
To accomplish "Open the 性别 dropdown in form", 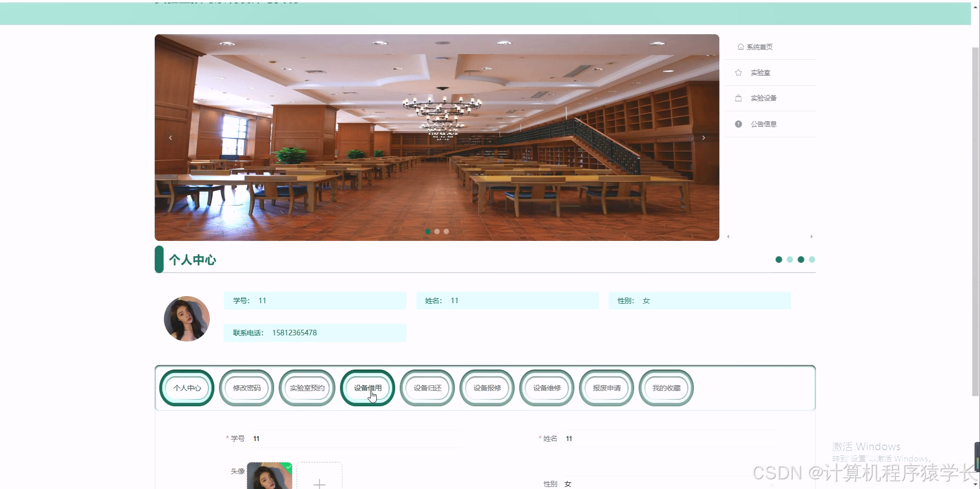I will [x=670, y=483].
